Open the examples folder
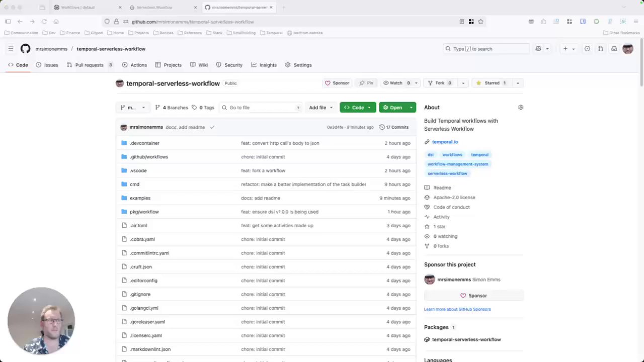644x362 pixels. coord(140,198)
